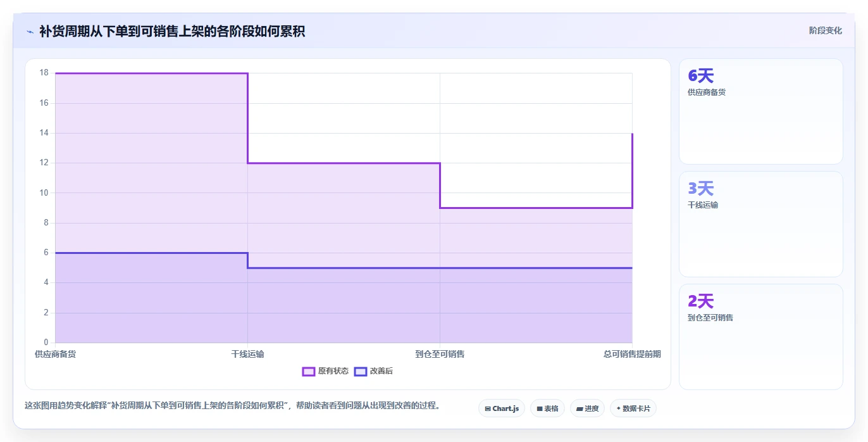Click the 数据卡片 tag pill
The width and height of the screenshot is (868, 442).
point(633,408)
